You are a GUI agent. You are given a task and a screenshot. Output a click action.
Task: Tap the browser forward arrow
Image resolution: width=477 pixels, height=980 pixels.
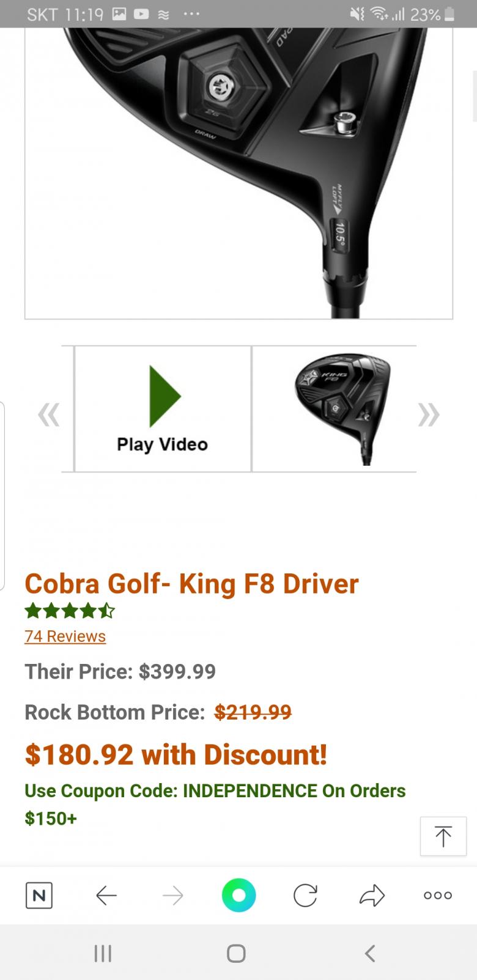[x=173, y=896]
